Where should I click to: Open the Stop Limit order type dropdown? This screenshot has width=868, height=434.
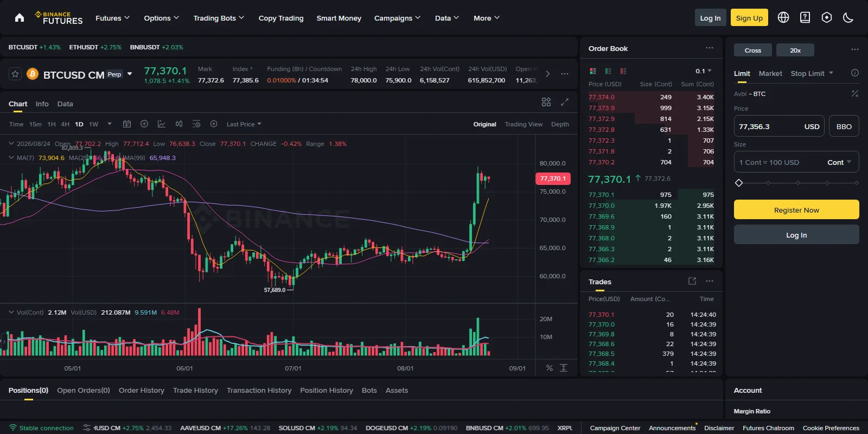point(812,73)
